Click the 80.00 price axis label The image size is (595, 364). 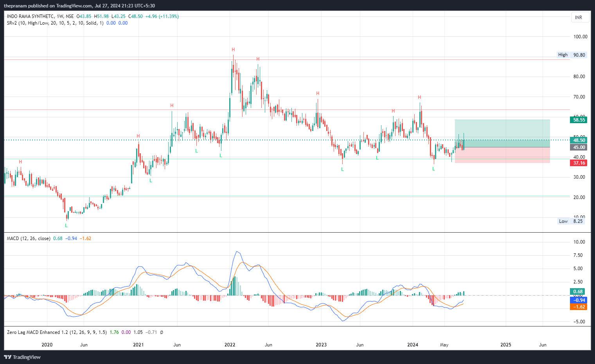[x=579, y=77]
